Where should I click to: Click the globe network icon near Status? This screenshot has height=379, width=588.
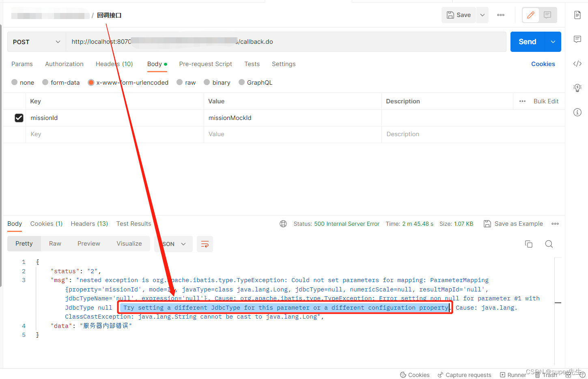coord(283,224)
